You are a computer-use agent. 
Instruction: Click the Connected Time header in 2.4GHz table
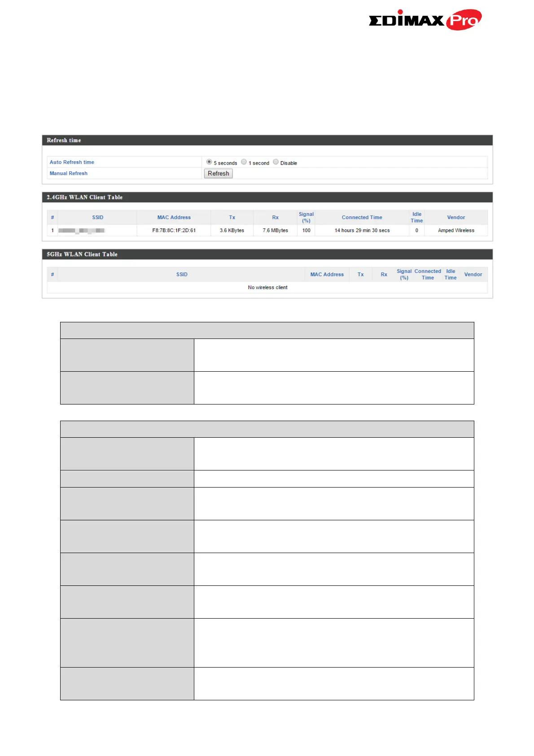(x=362, y=217)
